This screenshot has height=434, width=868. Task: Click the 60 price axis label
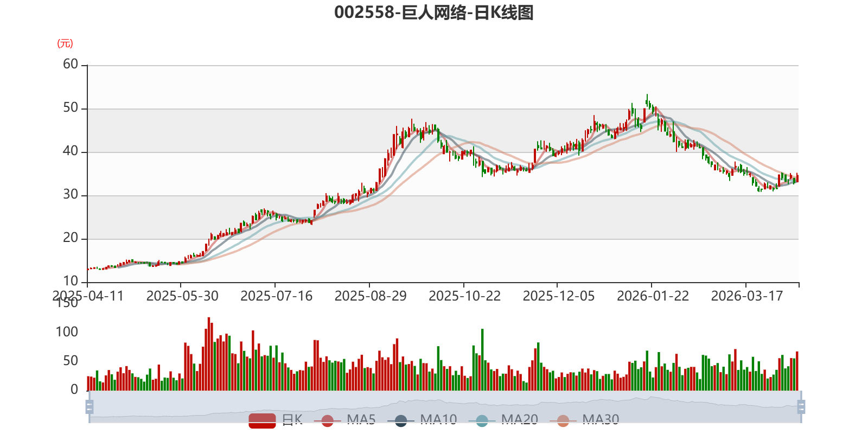tap(71, 64)
